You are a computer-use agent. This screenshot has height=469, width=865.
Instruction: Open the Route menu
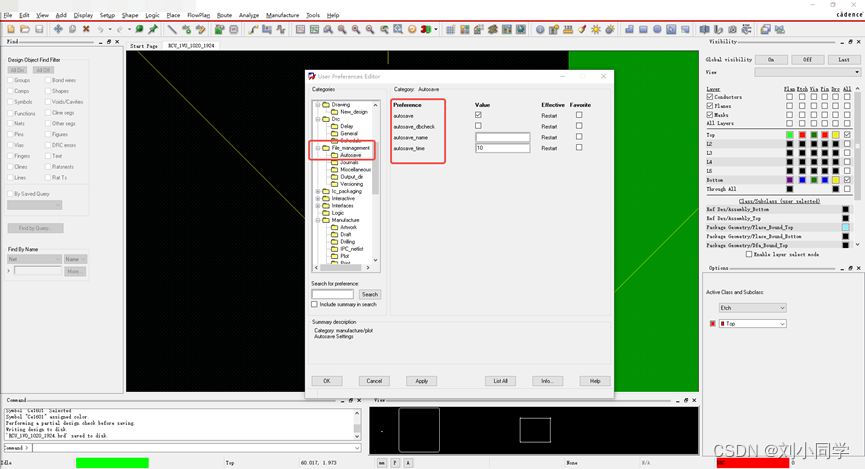224,15
